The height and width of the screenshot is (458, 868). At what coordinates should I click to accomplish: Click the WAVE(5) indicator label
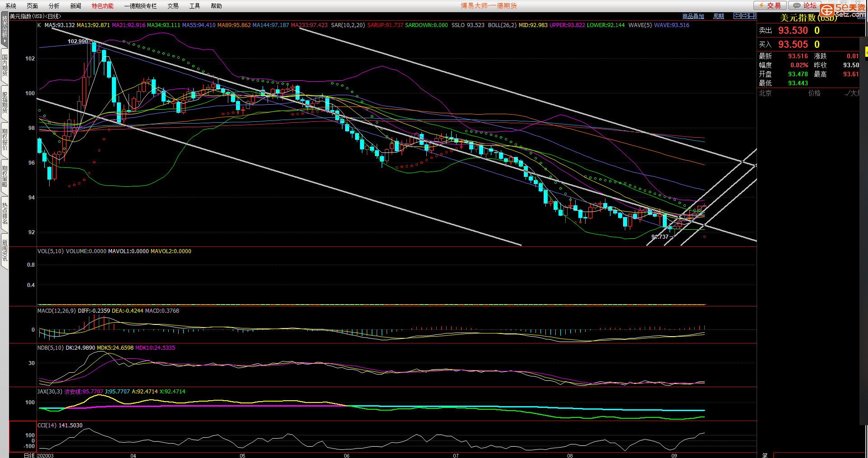pyautogui.click(x=640, y=25)
